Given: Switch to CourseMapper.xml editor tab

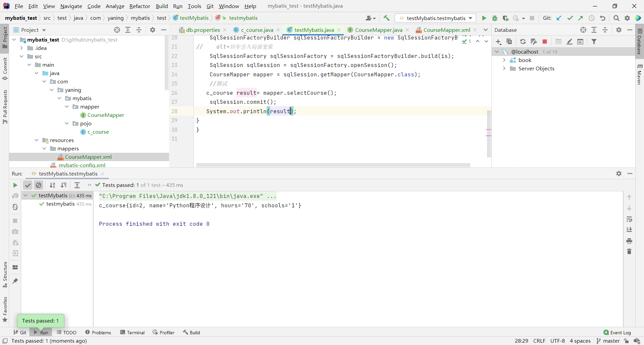Looking at the screenshot, I should click(x=446, y=30).
